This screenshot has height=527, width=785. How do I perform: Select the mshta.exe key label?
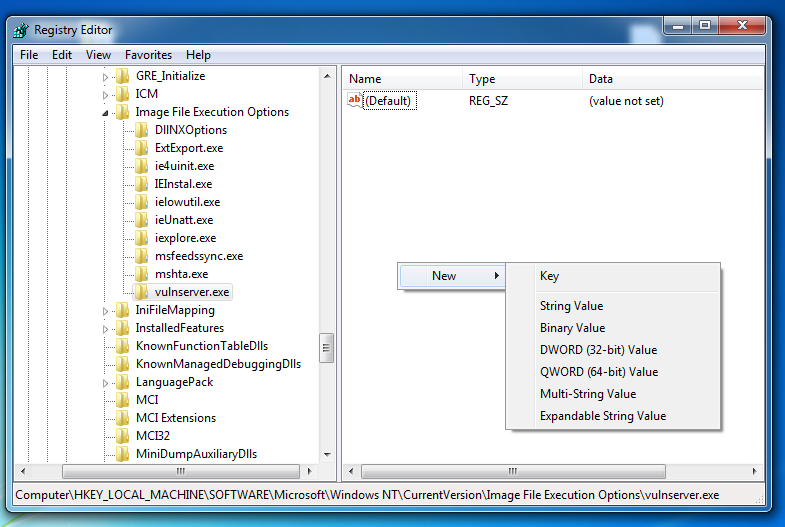click(181, 274)
